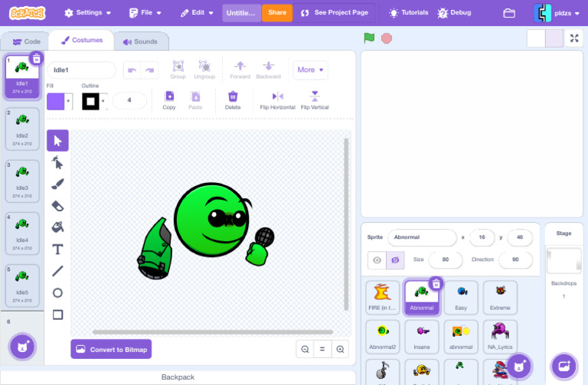The image size is (588, 385).
Task: Open the Fill color dropdown arrow
Action: tap(68, 101)
